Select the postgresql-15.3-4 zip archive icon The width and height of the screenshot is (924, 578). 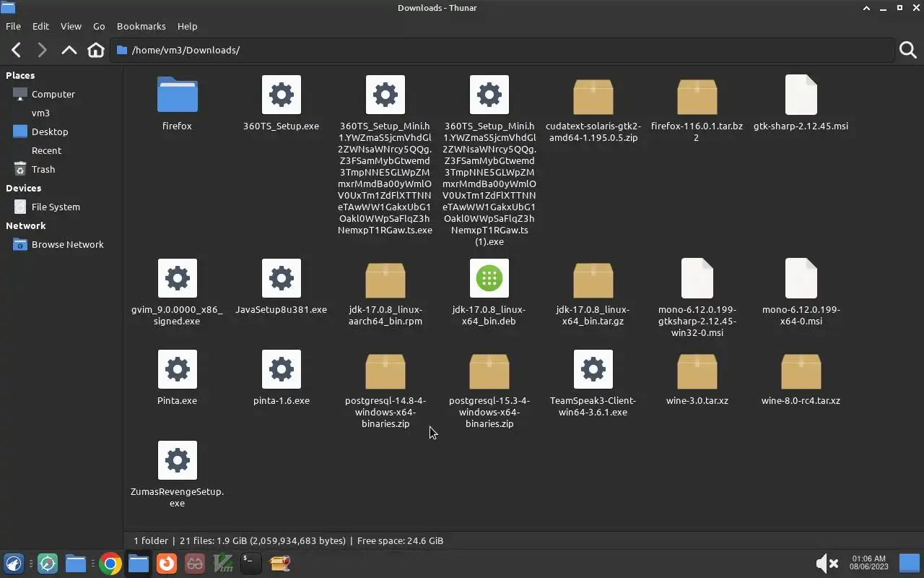489,370
